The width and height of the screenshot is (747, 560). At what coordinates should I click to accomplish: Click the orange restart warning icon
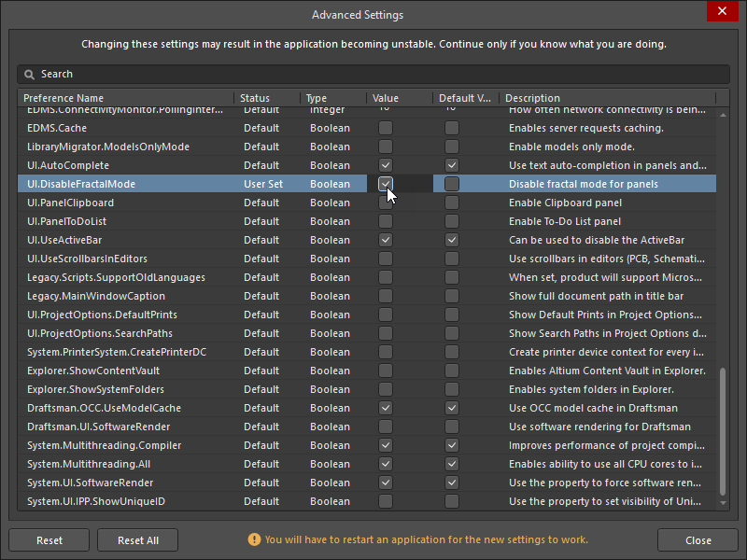254,539
